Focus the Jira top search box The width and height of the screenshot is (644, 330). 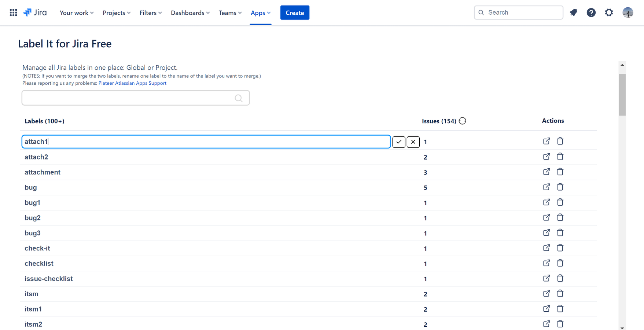click(x=518, y=12)
